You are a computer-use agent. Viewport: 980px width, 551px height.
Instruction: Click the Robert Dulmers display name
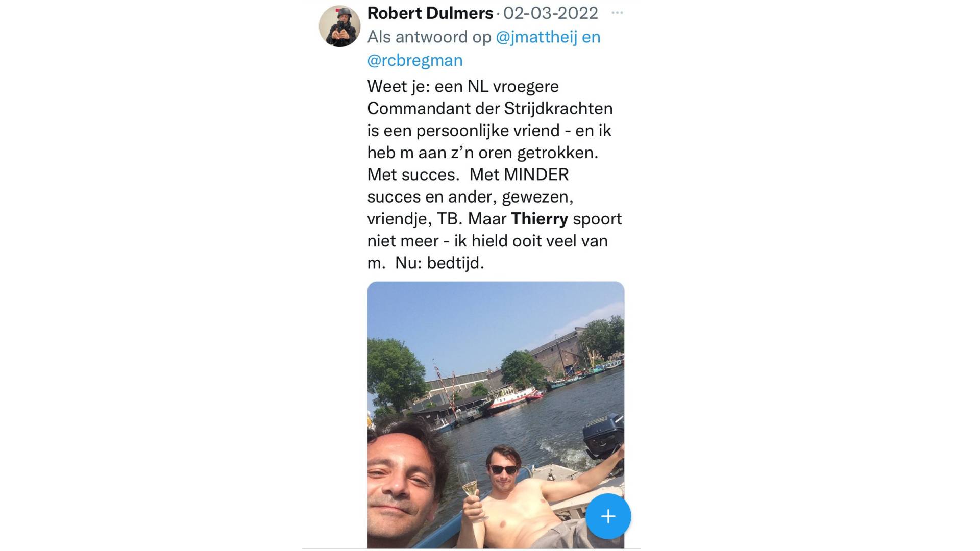[x=430, y=13]
